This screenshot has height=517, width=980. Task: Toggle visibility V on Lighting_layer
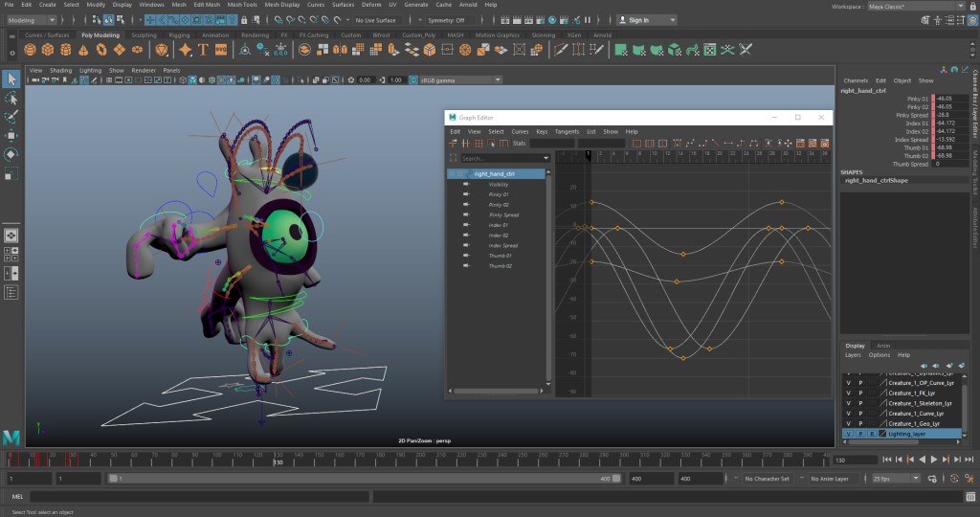pyautogui.click(x=848, y=434)
